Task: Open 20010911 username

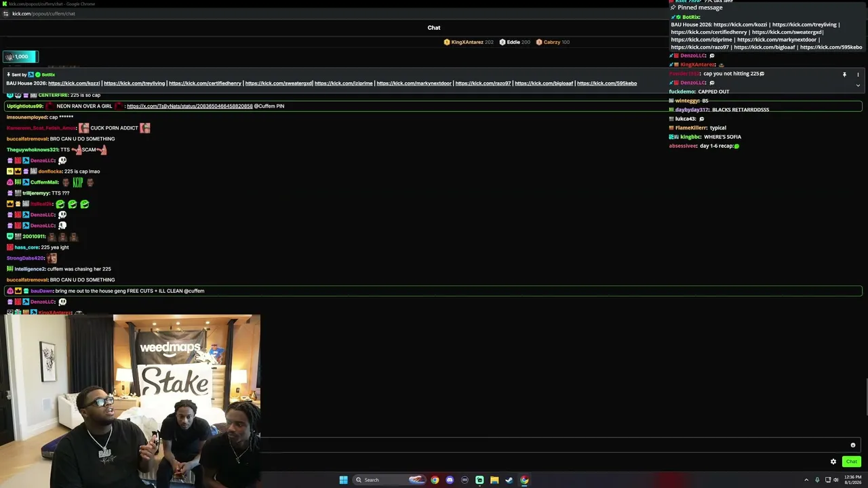Action: [x=34, y=237]
